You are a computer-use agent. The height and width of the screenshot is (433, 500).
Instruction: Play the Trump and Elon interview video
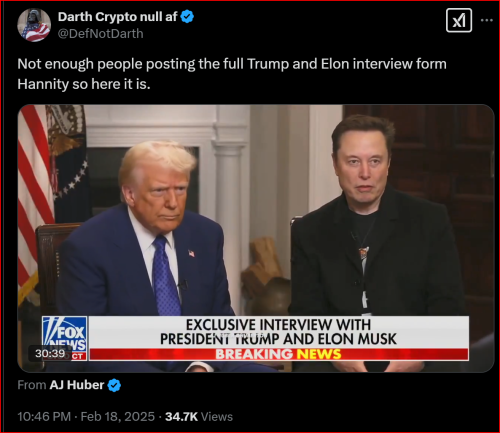point(256,239)
